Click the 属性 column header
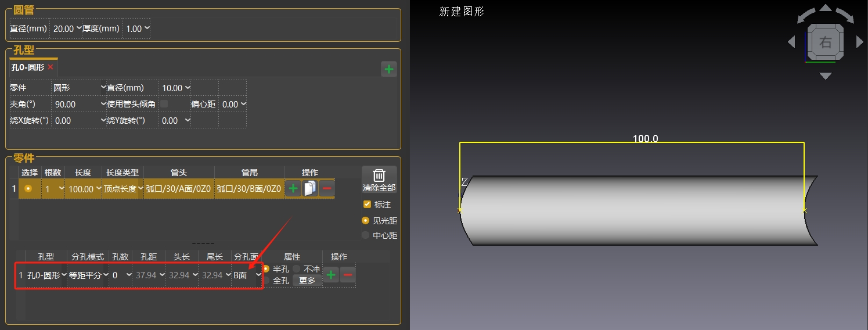The image size is (868, 330). (292, 256)
